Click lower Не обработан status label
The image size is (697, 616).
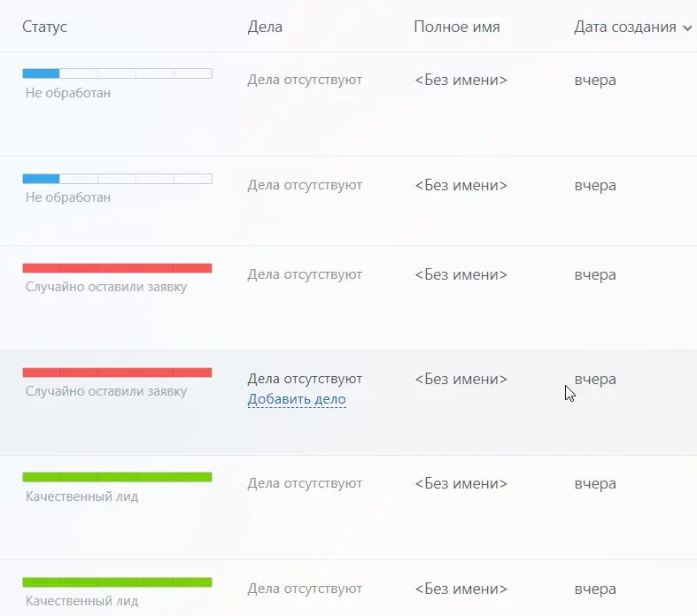pyautogui.click(x=68, y=197)
